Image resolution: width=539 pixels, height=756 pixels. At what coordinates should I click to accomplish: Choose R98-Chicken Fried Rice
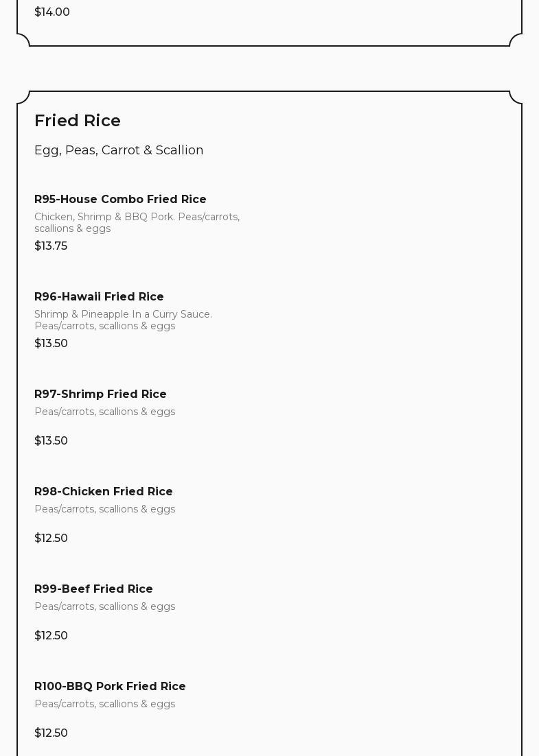point(104,492)
